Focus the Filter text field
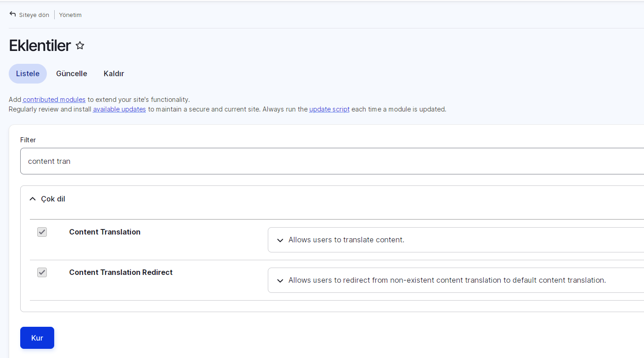 (x=322, y=161)
